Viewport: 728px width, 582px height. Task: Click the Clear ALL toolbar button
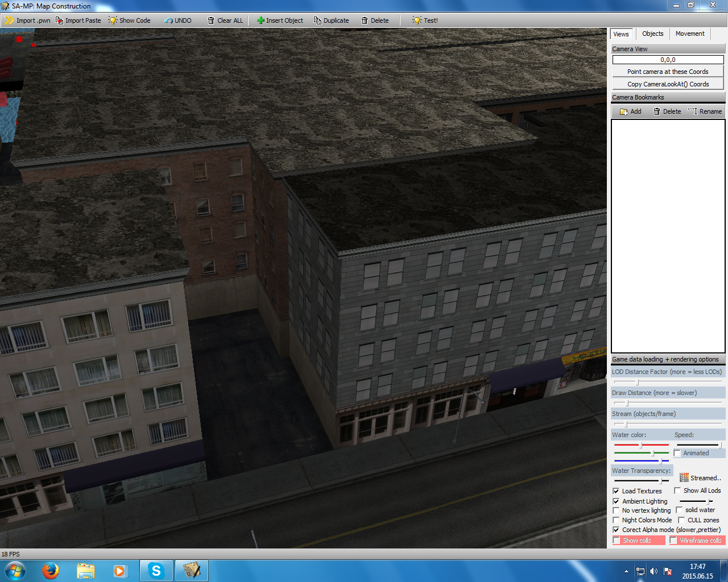225,20
